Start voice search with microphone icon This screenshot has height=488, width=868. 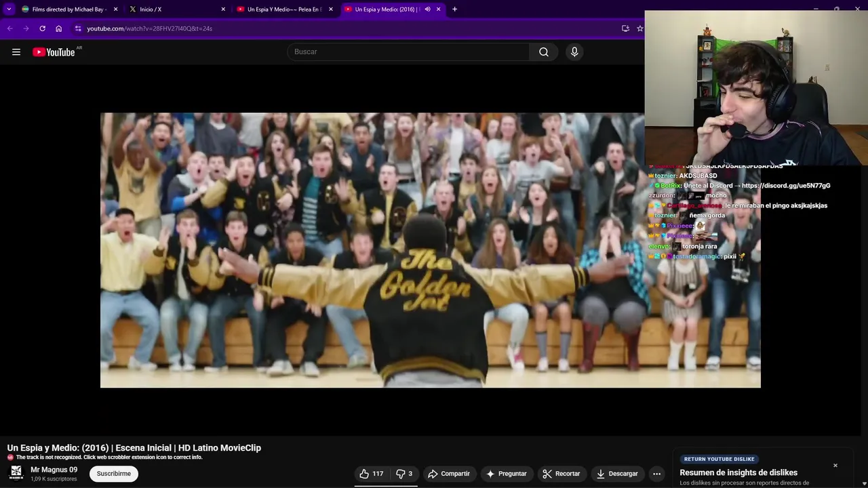click(574, 52)
